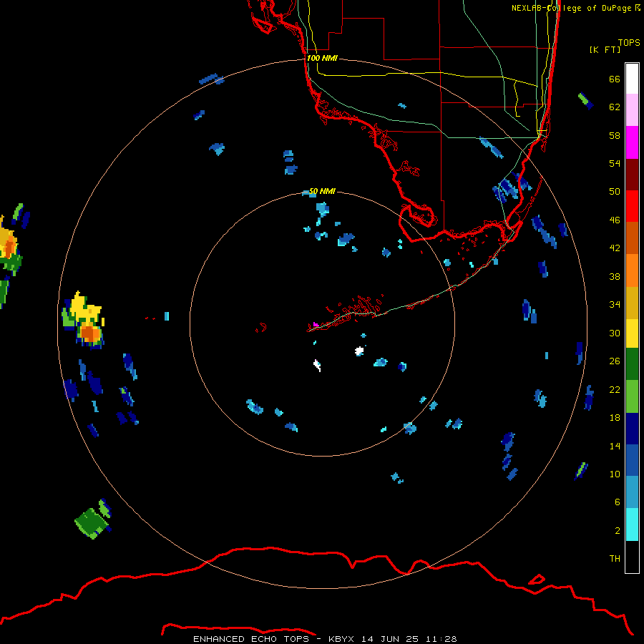
Task: Click the gold legend swatch
Action: coord(632,303)
